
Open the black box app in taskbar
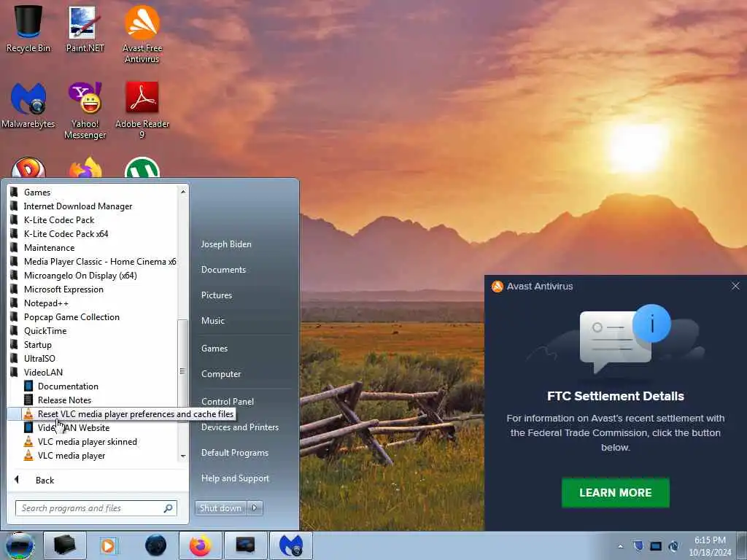click(65, 545)
